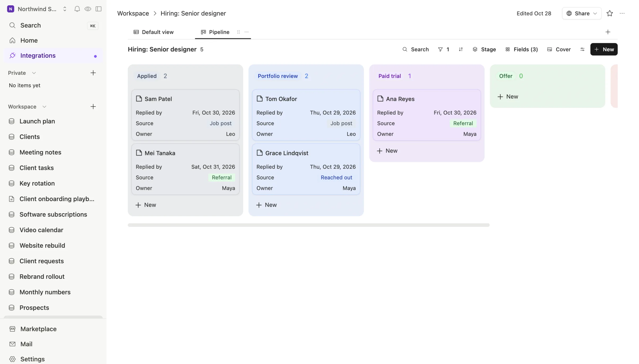This screenshot has height=364, width=639.
Task: Open the Sam Patel card
Action: [x=185, y=115]
